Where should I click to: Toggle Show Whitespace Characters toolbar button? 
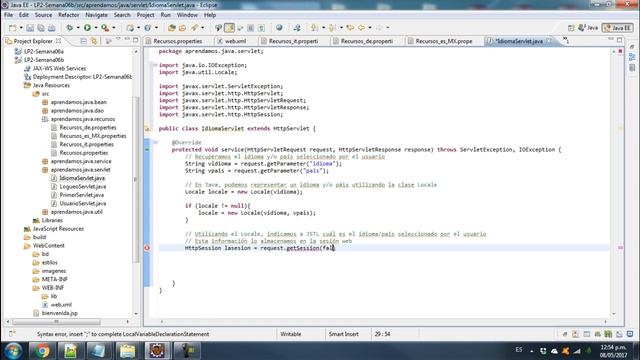click(x=261, y=28)
